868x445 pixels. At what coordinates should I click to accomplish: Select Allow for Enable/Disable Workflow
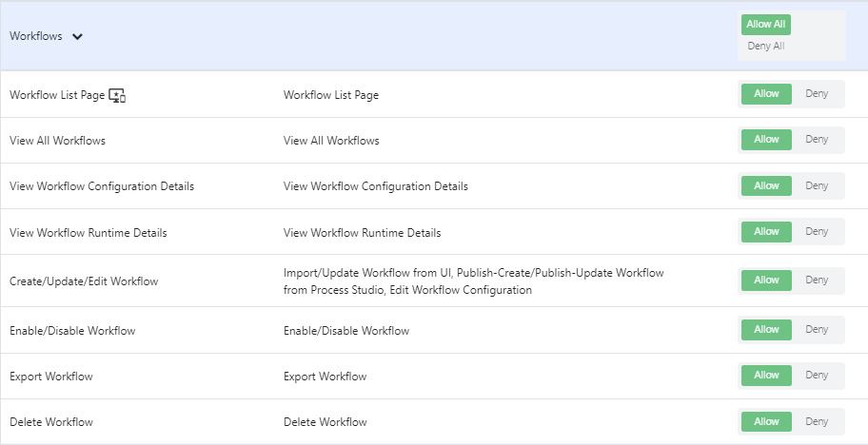click(766, 329)
